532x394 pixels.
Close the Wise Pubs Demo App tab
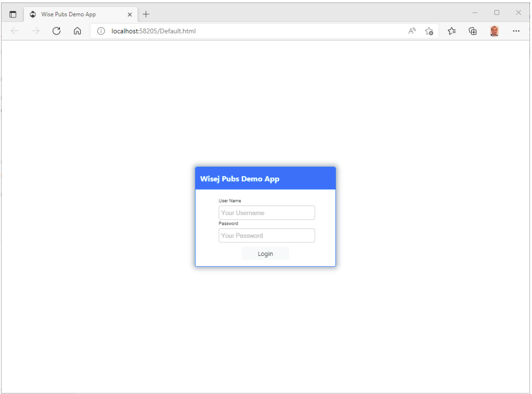click(130, 14)
